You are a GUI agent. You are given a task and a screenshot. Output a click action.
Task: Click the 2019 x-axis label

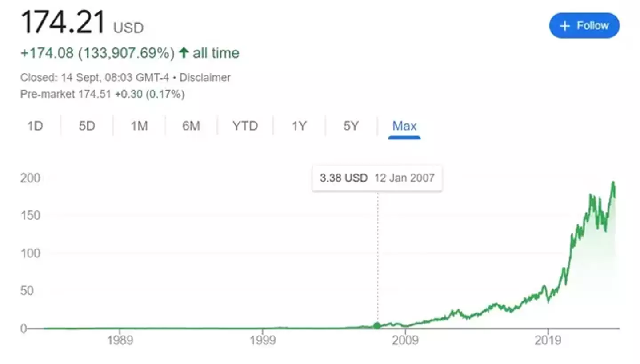pos(548,341)
